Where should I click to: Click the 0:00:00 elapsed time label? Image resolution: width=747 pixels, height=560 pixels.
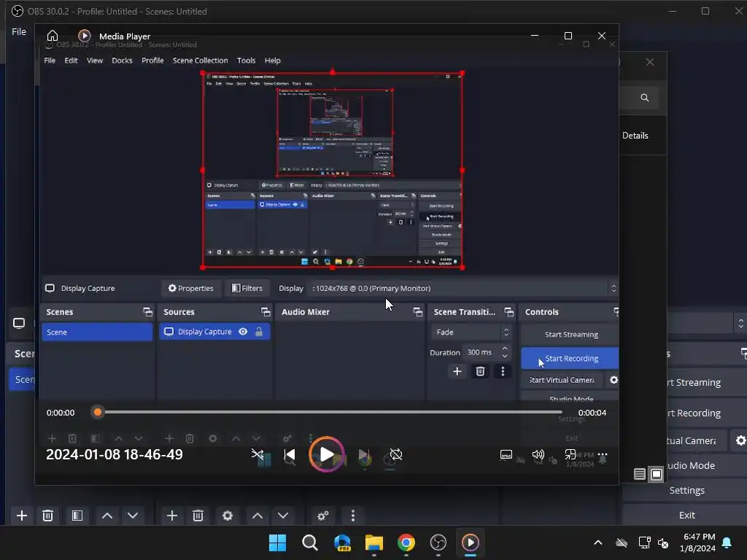[x=61, y=413]
